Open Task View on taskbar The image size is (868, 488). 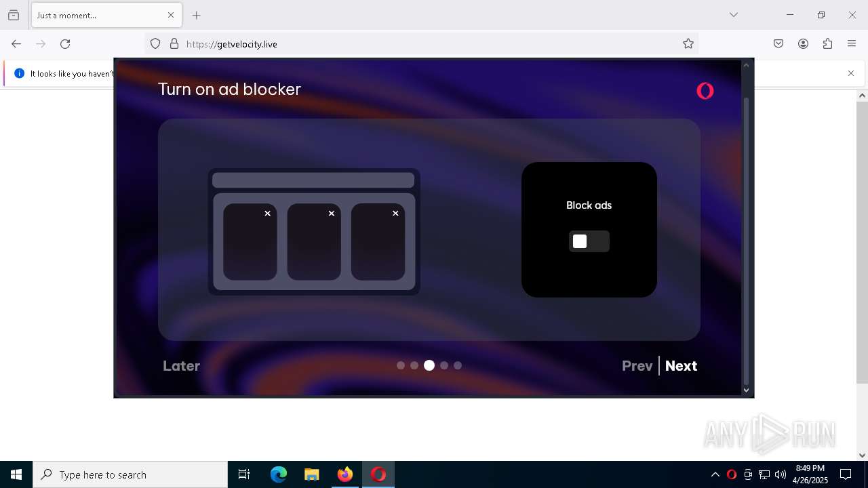coord(244,474)
